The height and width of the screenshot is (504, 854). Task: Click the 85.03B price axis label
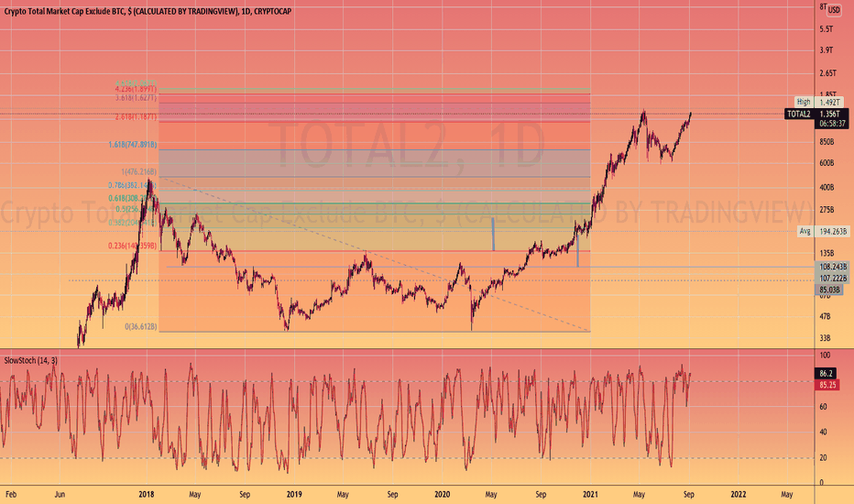coord(829,290)
